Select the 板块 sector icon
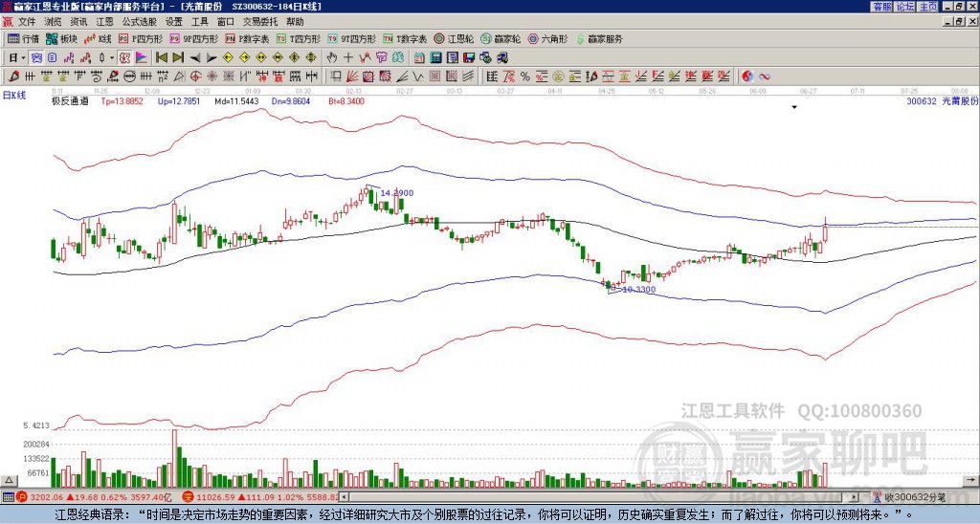The image size is (980, 524). 61,38
